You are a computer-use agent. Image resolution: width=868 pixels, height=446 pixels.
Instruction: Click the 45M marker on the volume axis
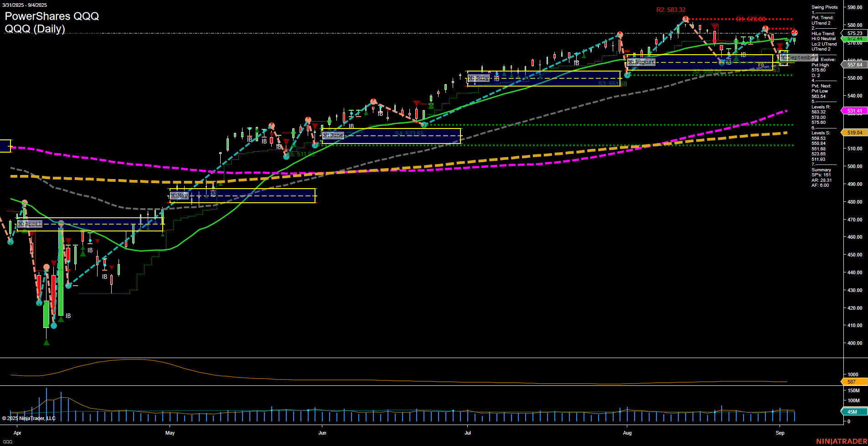851,412
